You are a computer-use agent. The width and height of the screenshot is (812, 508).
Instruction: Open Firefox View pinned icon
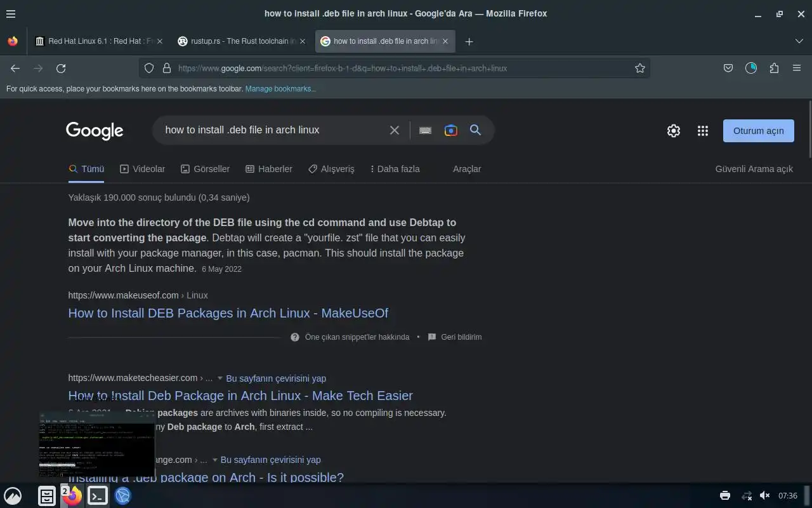pos(13,41)
